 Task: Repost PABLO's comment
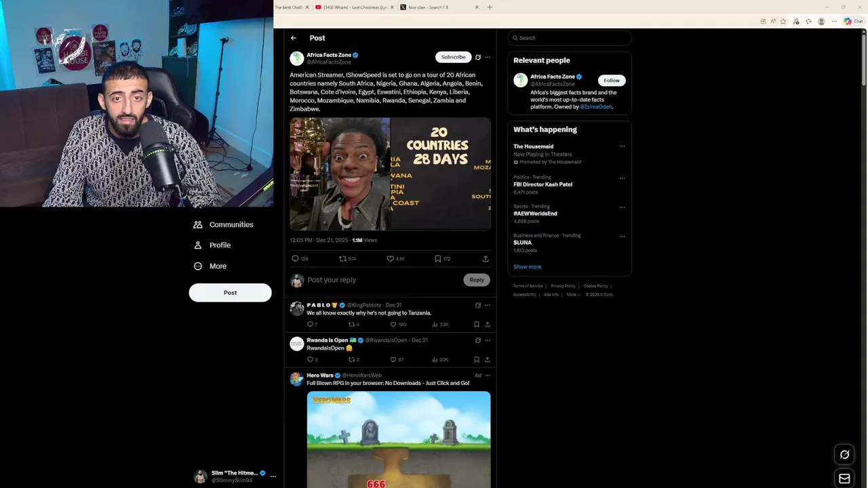(351, 325)
